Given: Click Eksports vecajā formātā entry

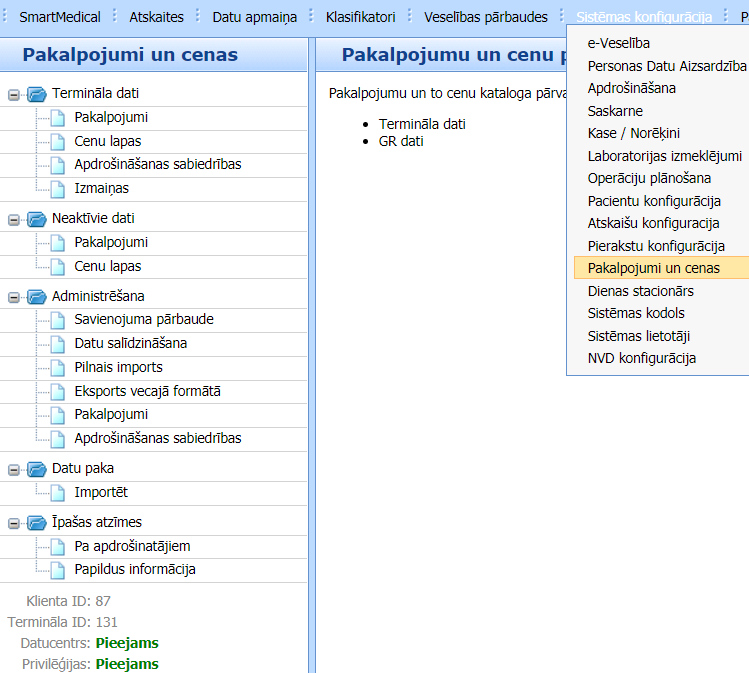Looking at the screenshot, I should coord(147,391).
